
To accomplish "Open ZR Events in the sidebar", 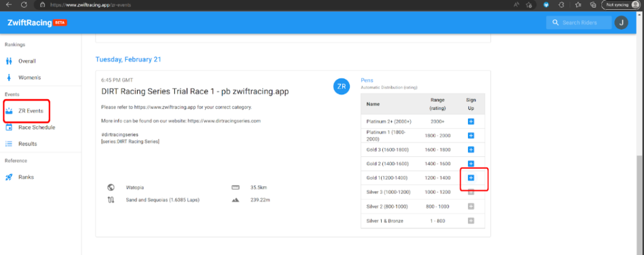I will [x=31, y=111].
